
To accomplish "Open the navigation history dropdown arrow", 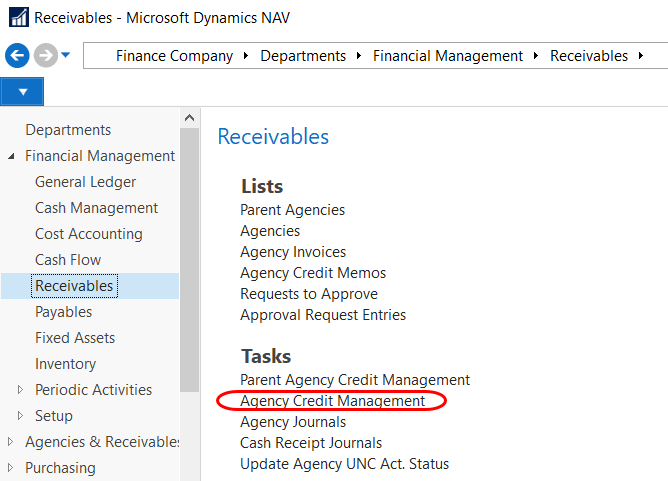I will tap(66, 55).
